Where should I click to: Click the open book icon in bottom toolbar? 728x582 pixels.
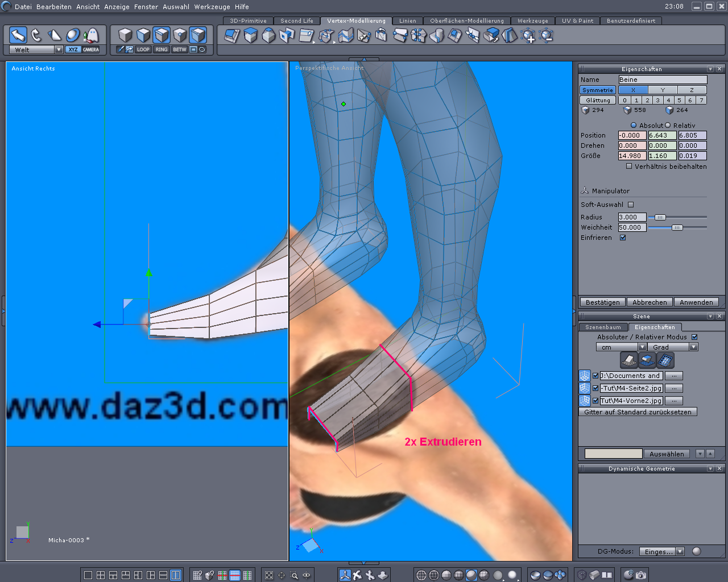[x=607, y=575]
